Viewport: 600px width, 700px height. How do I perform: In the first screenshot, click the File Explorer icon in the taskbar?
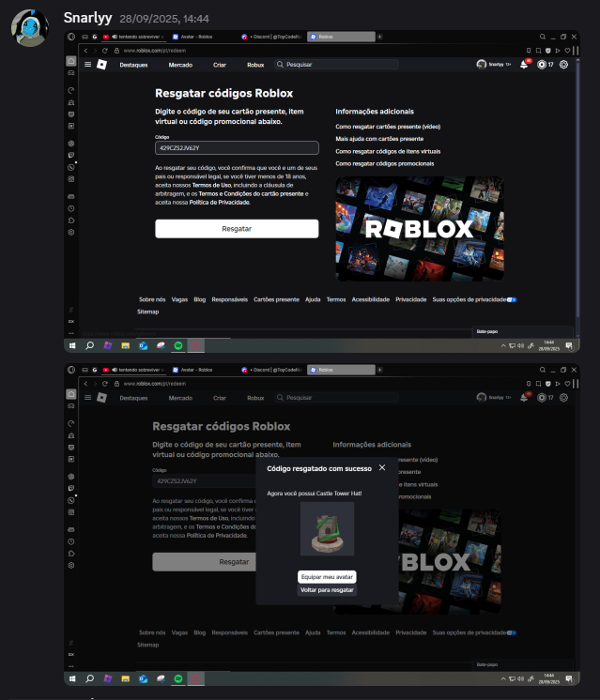(126, 345)
